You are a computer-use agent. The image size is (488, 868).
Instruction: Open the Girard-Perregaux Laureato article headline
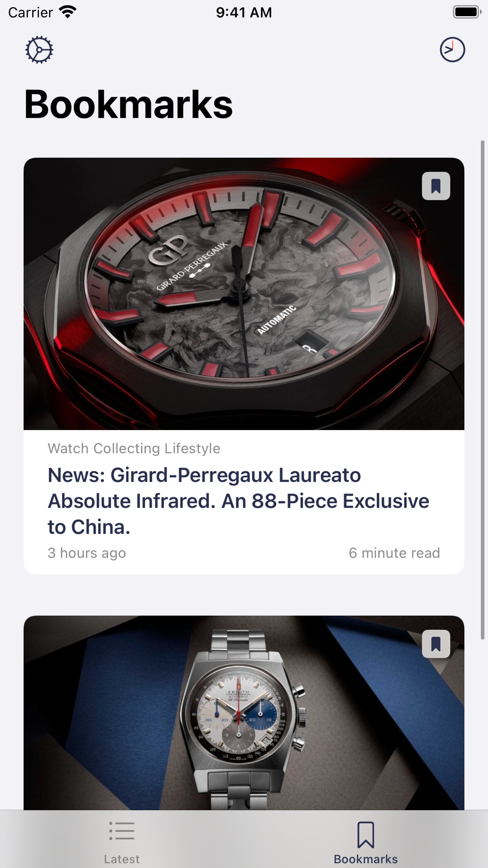click(238, 501)
